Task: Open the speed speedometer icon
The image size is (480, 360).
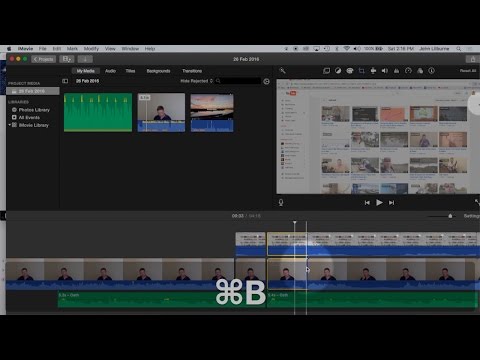Action: 408,71
